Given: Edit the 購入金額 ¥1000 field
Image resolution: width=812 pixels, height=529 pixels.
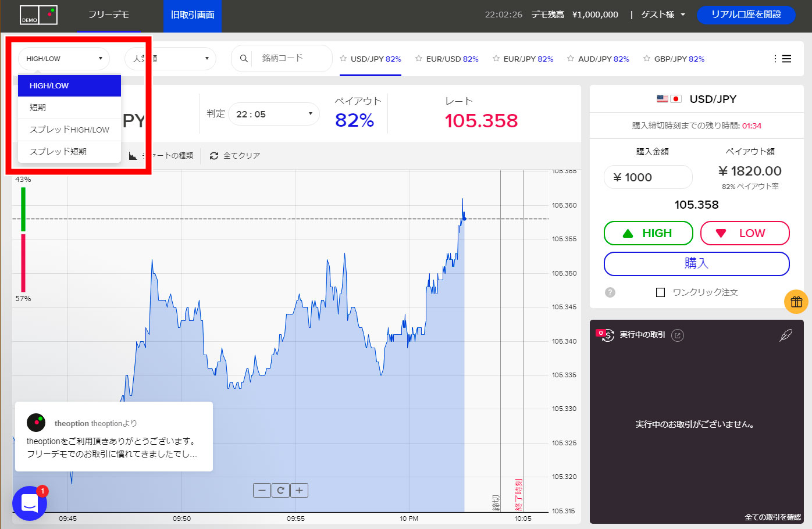Looking at the screenshot, I should pyautogui.click(x=648, y=177).
